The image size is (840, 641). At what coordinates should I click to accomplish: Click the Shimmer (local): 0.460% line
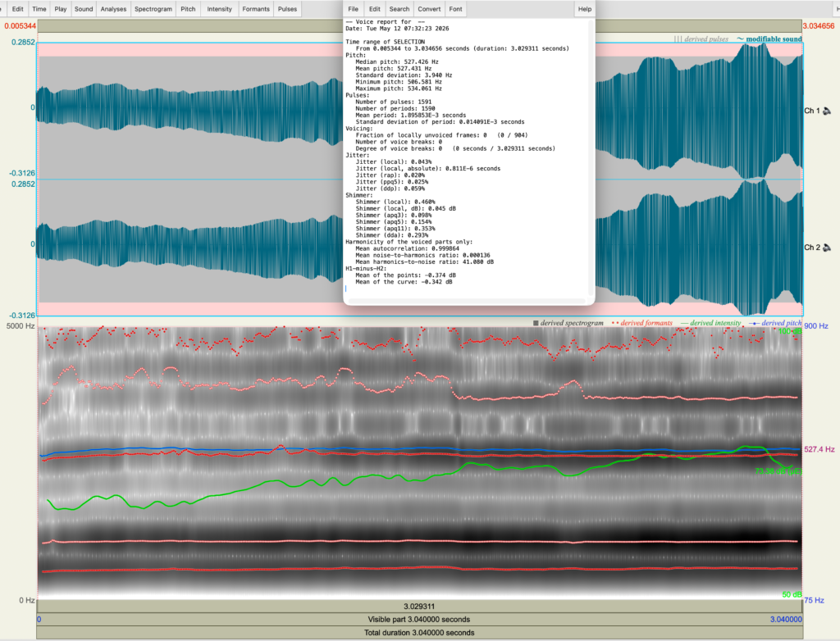[395, 202]
